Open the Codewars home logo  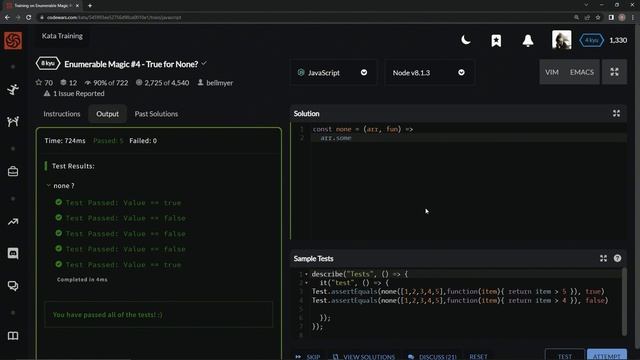(13, 40)
